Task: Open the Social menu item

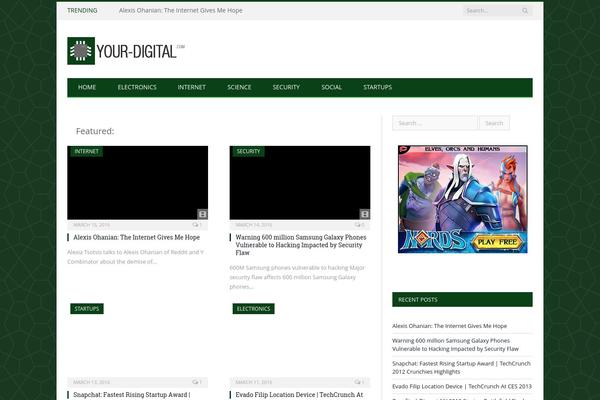Action: (x=331, y=87)
